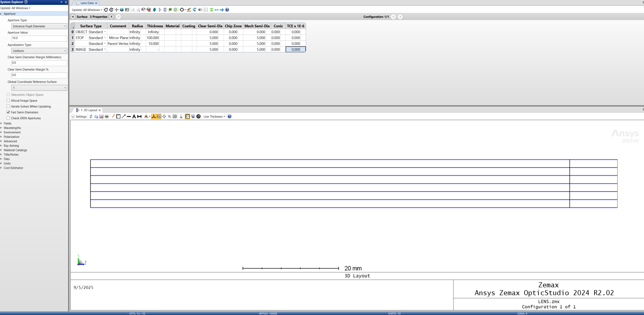Click the black circular reset icon in 3D Layout

[x=199, y=116]
